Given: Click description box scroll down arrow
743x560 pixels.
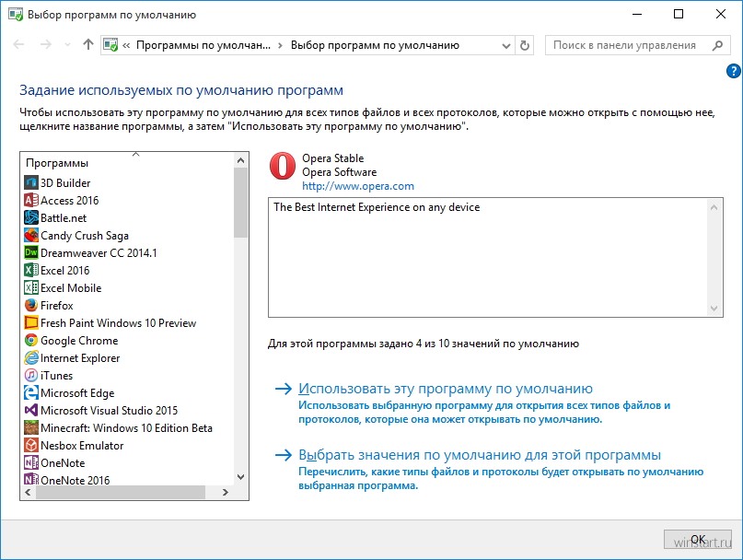Looking at the screenshot, I should point(714,309).
